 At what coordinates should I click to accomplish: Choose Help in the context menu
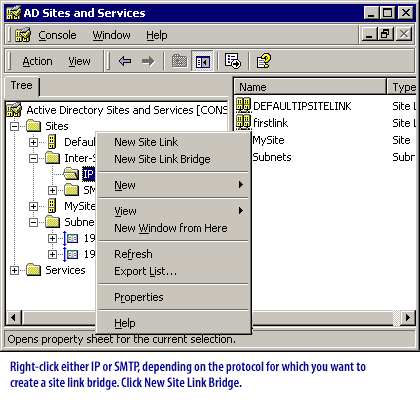[x=173, y=323]
